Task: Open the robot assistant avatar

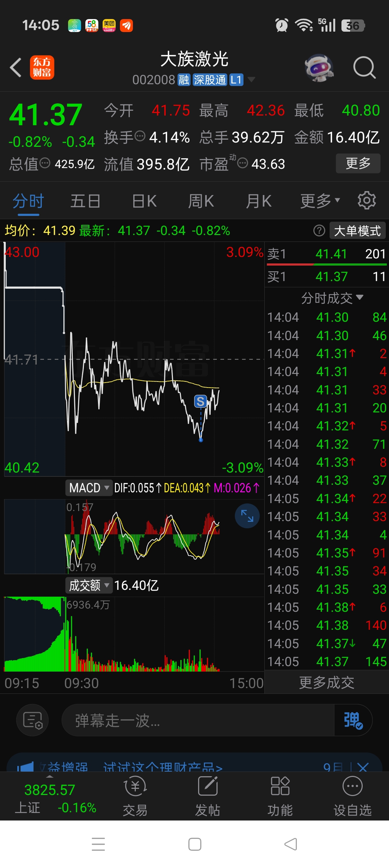Action: [319, 68]
